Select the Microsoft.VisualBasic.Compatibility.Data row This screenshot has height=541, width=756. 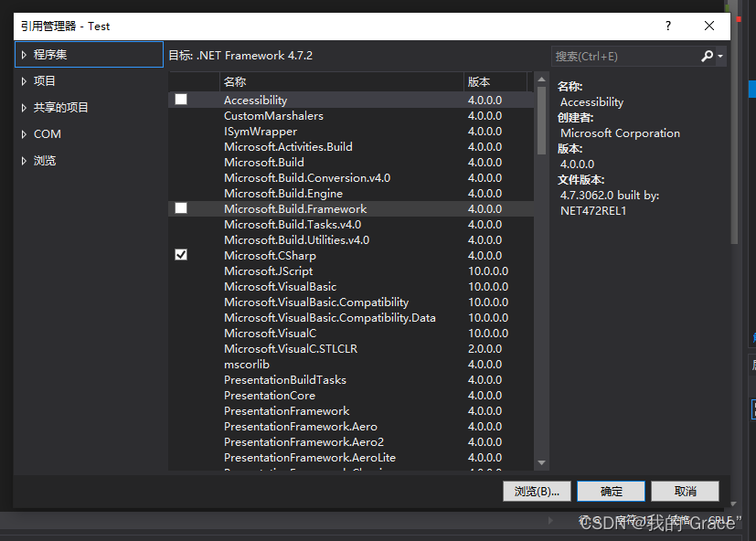(x=351, y=317)
